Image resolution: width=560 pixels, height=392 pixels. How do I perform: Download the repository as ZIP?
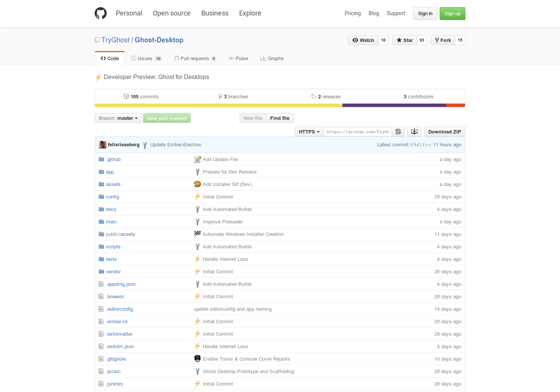(445, 132)
